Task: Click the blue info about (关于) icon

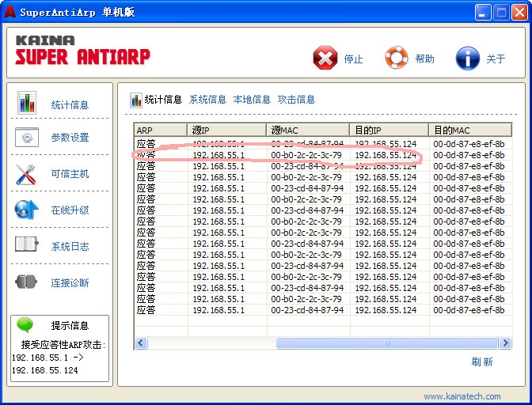Action: point(468,59)
